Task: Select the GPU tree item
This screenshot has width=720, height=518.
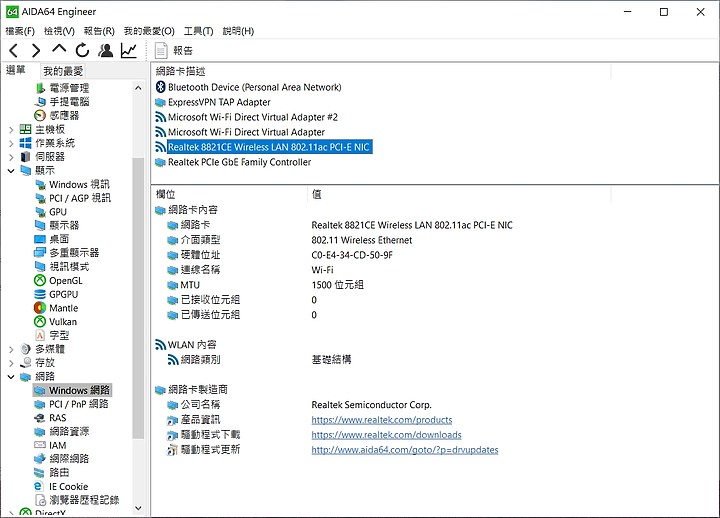Action: (x=51, y=212)
